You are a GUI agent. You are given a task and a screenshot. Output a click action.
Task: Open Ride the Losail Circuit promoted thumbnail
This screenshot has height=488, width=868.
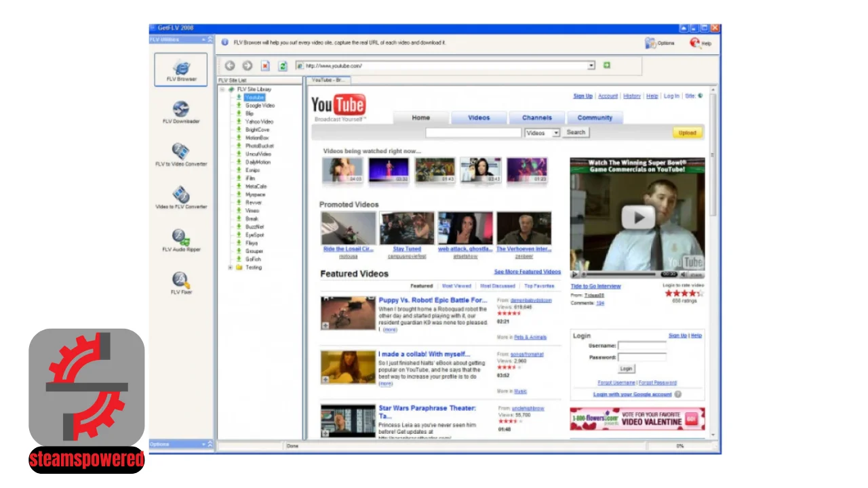coord(349,228)
